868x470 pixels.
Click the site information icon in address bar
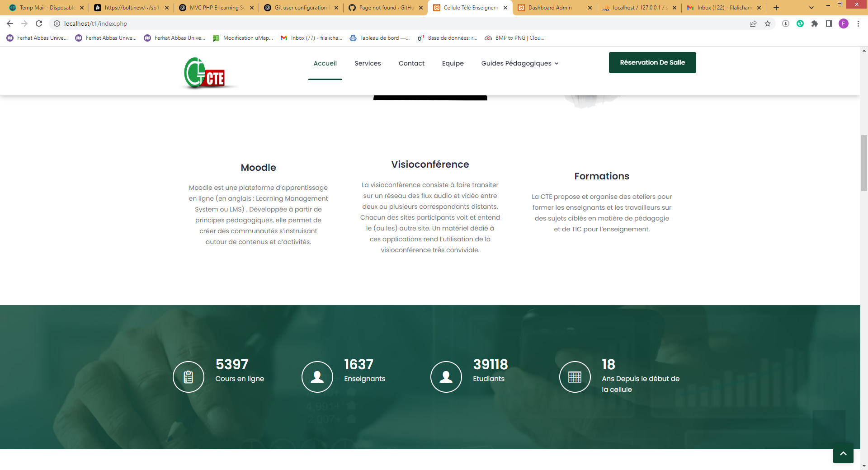tap(57, 23)
